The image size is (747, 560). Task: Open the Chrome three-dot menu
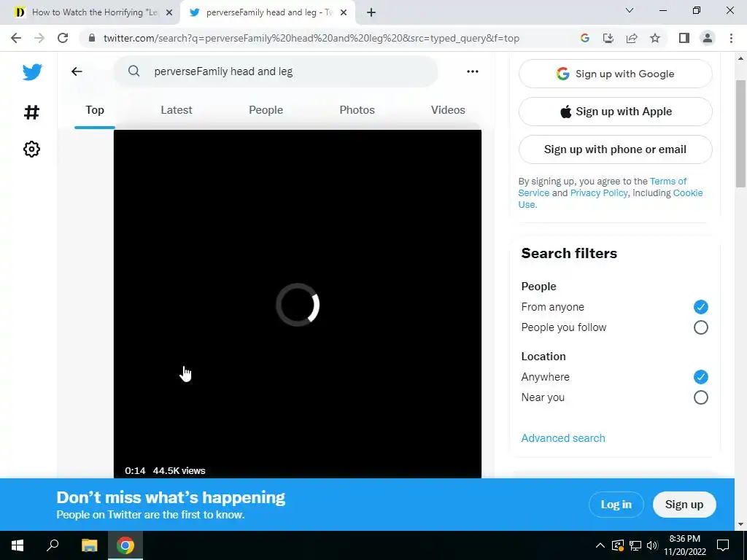tap(731, 38)
